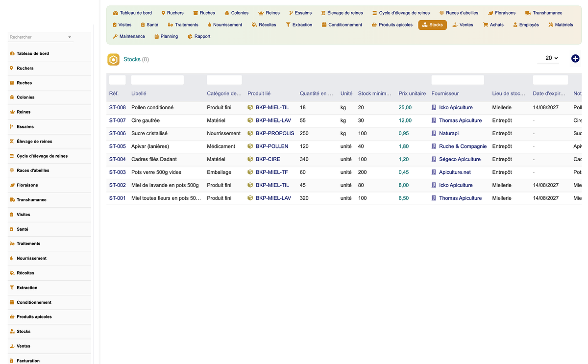
Task: Click the sidebar Élevage de reines hourglass icon
Action: 12,141
